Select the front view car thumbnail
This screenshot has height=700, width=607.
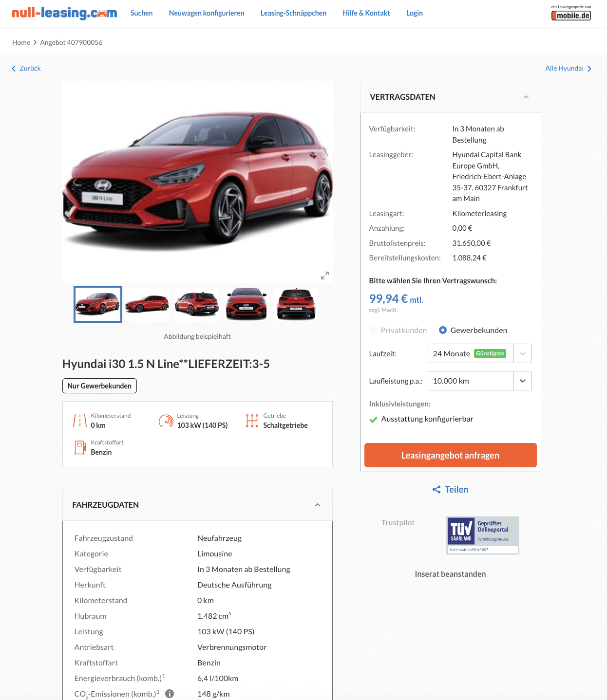[247, 304]
